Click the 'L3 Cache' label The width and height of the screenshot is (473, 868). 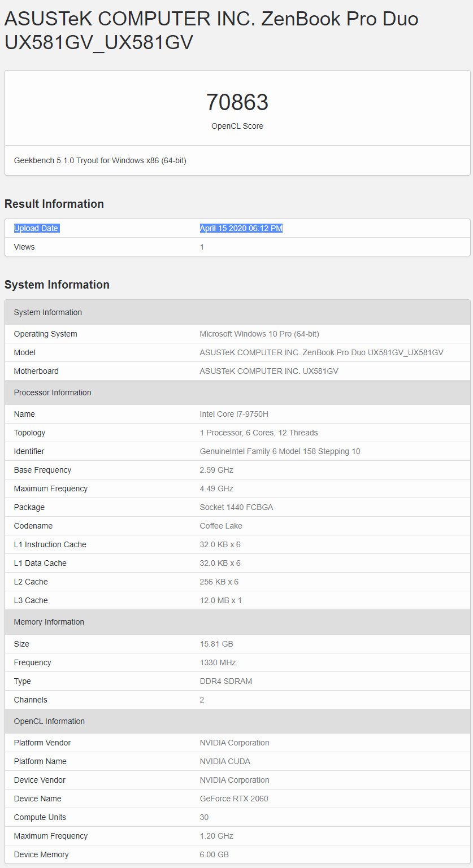click(31, 600)
